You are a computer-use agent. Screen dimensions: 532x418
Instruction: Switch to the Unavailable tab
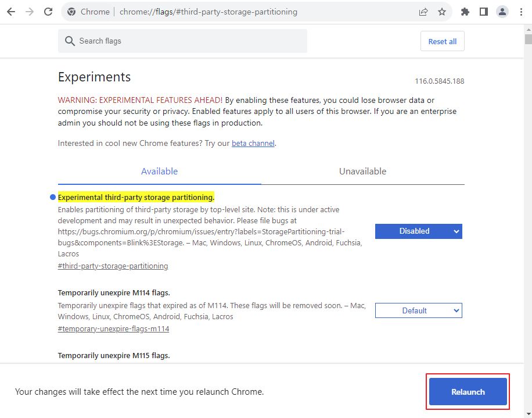tap(362, 172)
